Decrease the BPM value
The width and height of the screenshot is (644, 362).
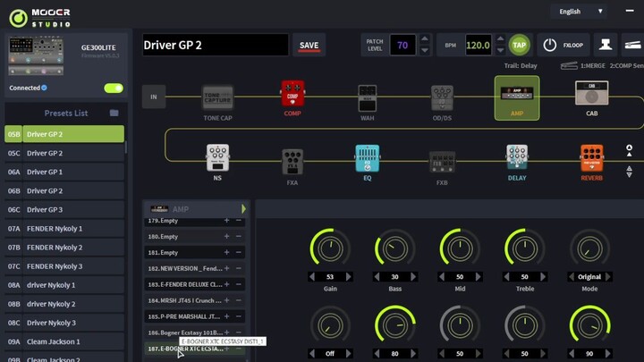coord(500,50)
